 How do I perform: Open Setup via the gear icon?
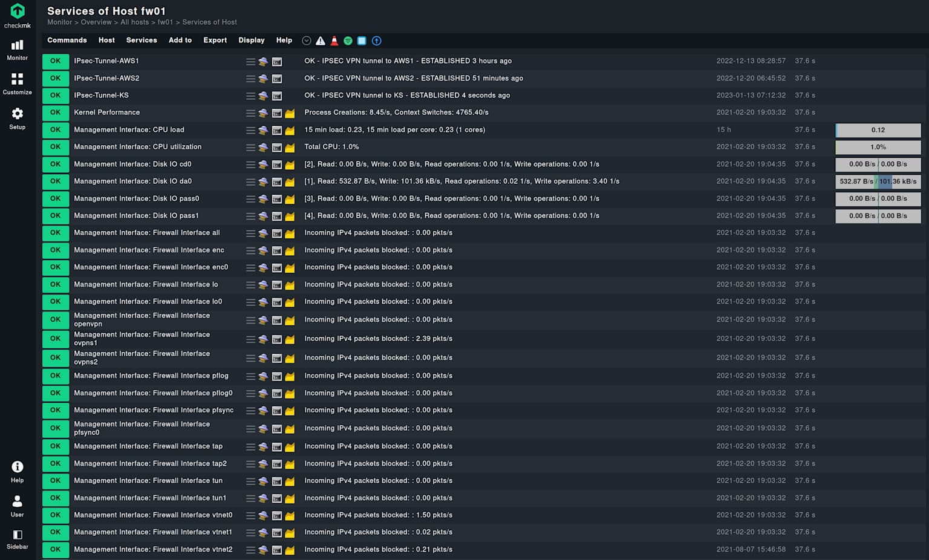pos(17,117)
